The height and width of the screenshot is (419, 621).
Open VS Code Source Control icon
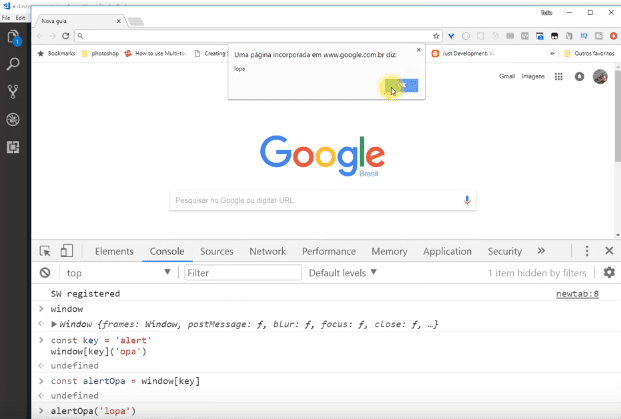pyautogui.click(x=14, y=91)
